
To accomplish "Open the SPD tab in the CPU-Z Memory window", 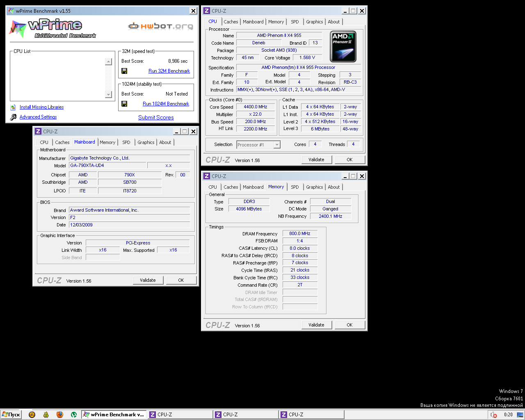I will [x=295, y=187].
